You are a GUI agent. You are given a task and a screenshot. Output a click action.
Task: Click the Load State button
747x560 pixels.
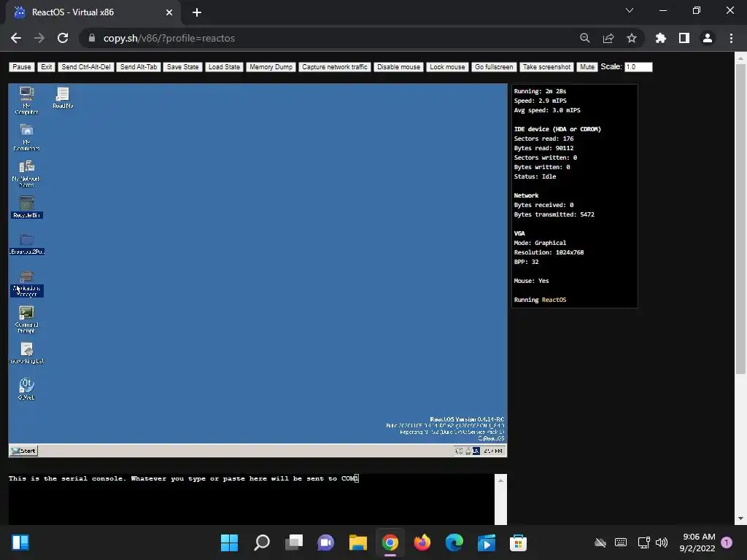(x=224, y=67)
